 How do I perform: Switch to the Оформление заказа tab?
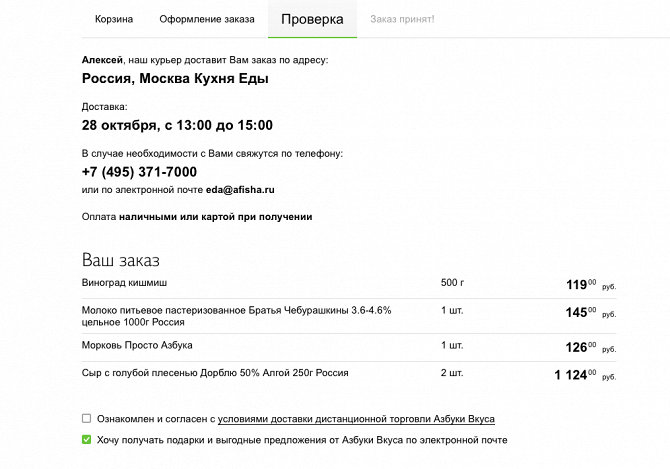[x=207, y=19]
